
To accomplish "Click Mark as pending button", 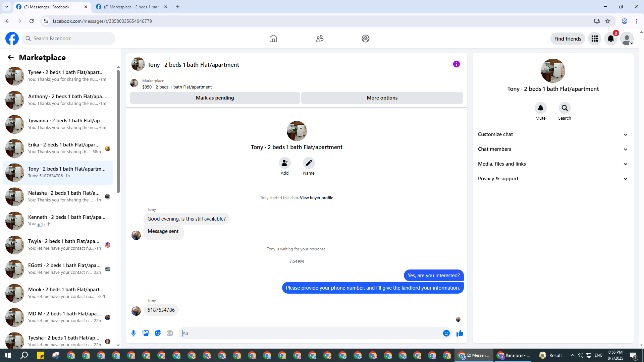I will tap(215, 98).
